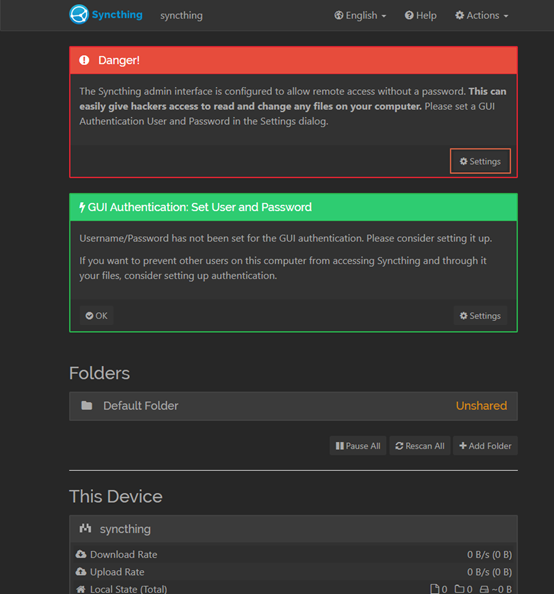Screen dimensions: 554x594
Task: Click the Pause All button
Action: click(x=358, y=446)
